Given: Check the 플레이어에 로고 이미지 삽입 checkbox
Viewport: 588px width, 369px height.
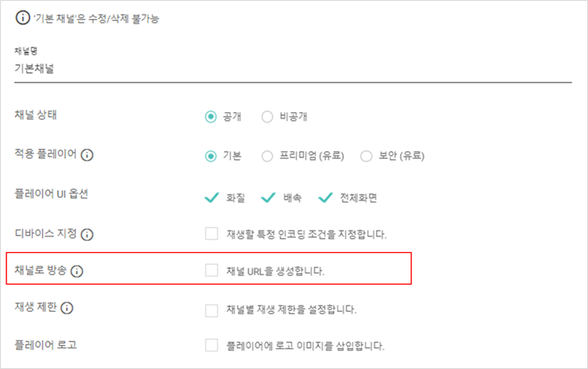Looking at the screenshot, I should coord(212,345).
